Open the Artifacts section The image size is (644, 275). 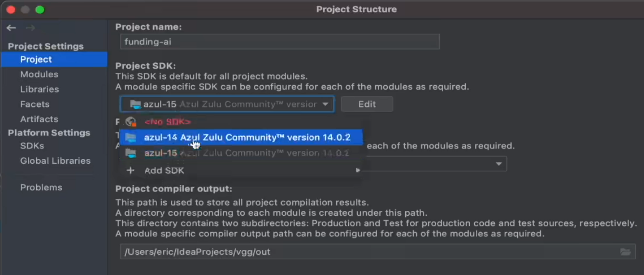coord(39,119)
